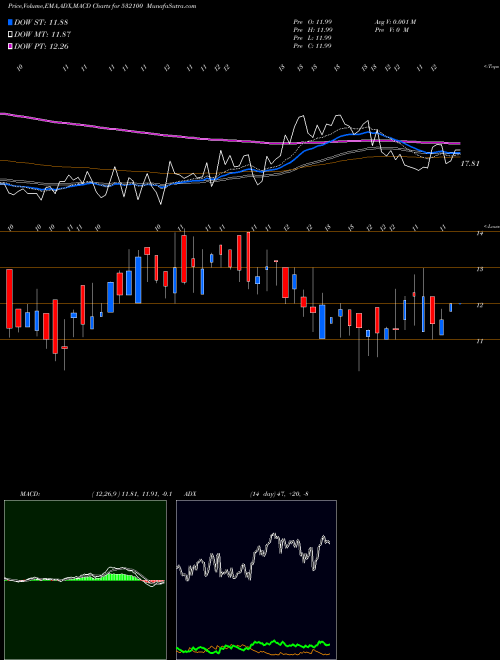Select the 'DOW MT: 11.87' legend text
This screenshot has height=660, width=500.
click(42, 35)
